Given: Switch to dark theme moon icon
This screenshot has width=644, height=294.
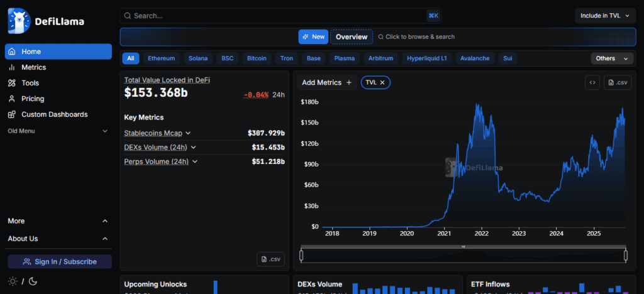Looking at the screenshot, I should click(33, 281).
